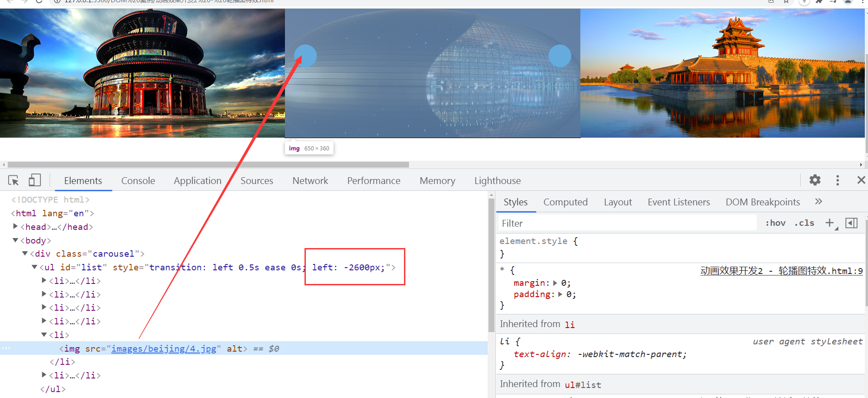The height and width of the screenshot is (398, 868).
Task: Select the closing </ul> tag row
Action: (53, 389)
